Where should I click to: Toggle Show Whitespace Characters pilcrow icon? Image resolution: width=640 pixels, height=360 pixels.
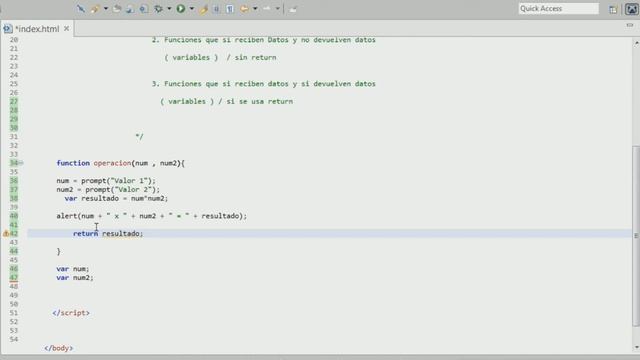[230, 9]
